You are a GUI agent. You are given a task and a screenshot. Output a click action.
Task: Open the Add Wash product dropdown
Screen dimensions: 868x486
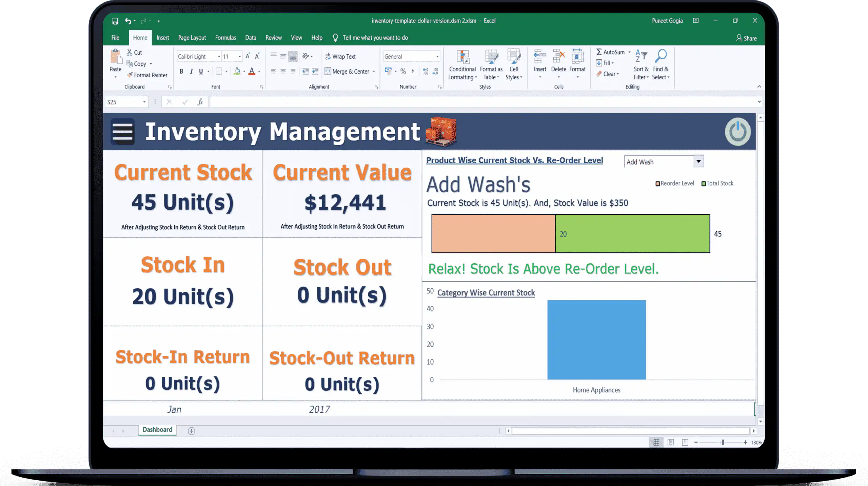pyautogui.click(x=698, y=161)
